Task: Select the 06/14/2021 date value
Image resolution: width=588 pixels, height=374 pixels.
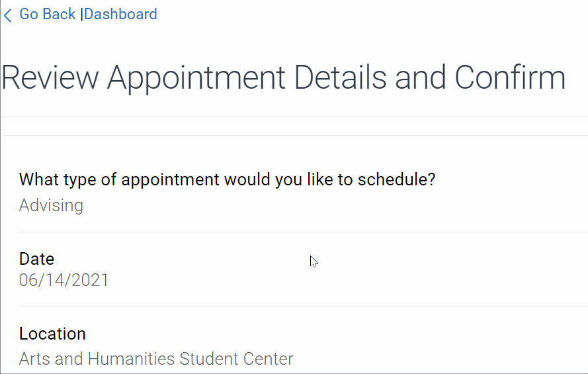Action: point(63,280)
